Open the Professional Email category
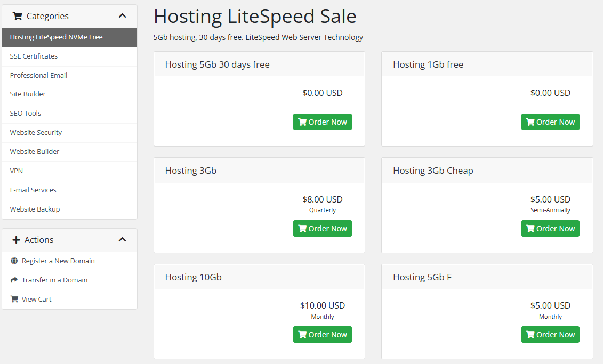 (70, 75)
